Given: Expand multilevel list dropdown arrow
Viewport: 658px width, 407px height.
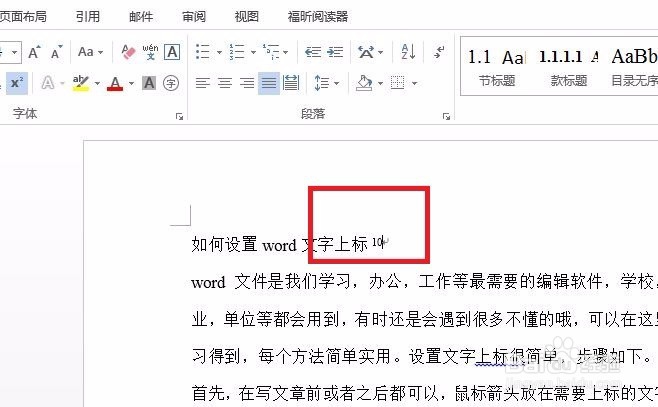Looking at the screenshot, I should click(286, 52).
